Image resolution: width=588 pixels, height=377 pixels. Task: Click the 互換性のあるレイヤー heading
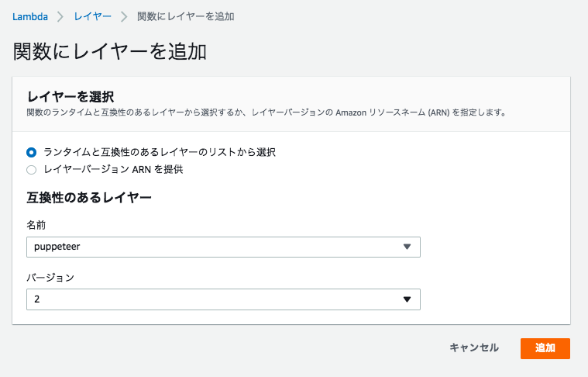89,197
